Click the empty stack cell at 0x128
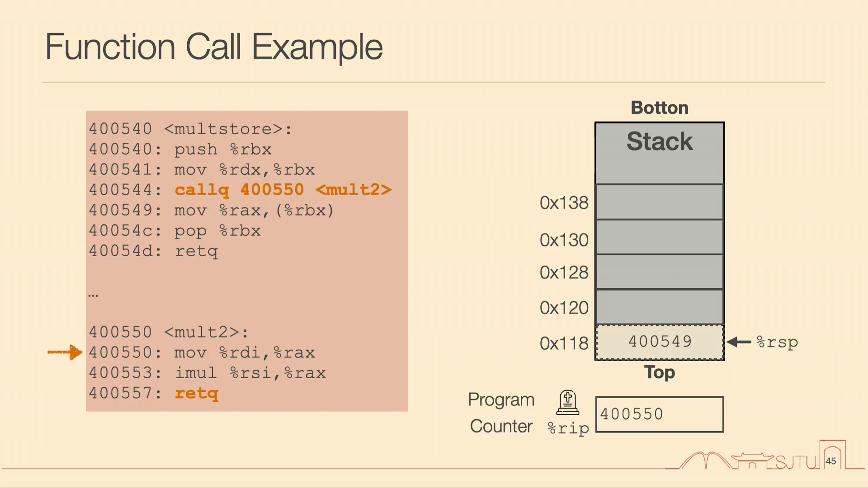The image size is (868, 488). point(660,272)
